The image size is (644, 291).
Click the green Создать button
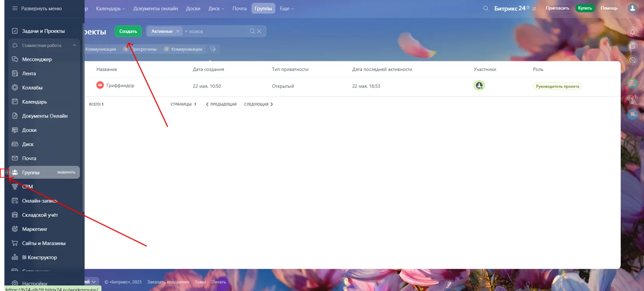(128, 31)
